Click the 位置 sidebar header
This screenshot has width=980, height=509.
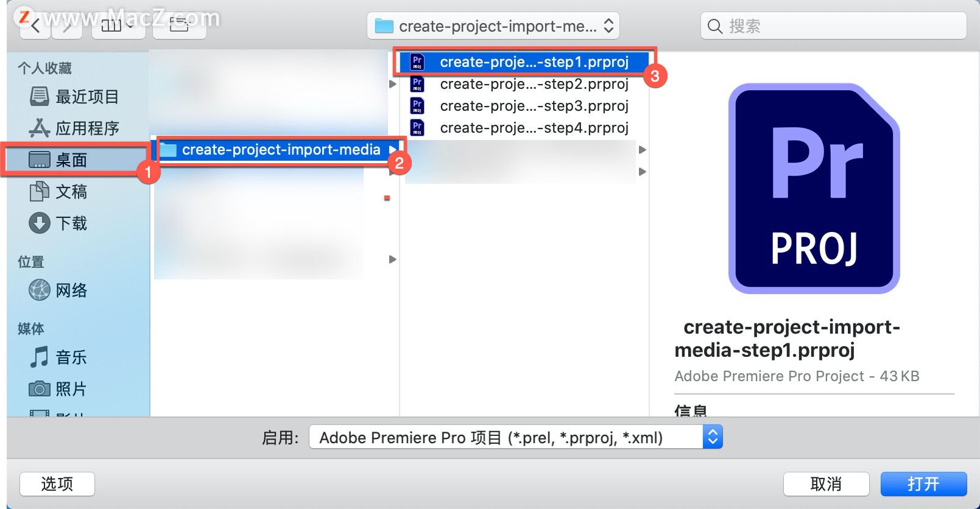point(31,262)
